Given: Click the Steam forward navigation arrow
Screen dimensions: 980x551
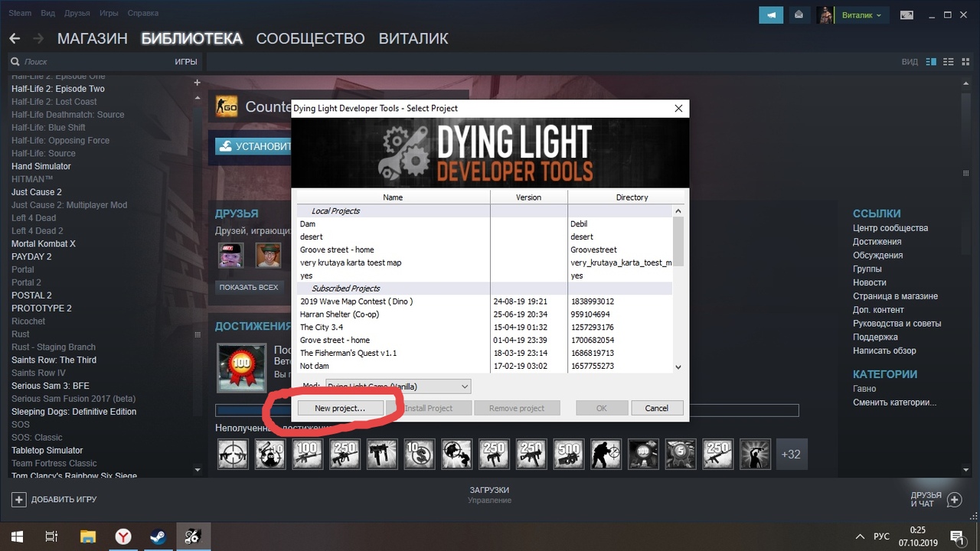Looking at the screenshot, I should (x=37, y=38).
